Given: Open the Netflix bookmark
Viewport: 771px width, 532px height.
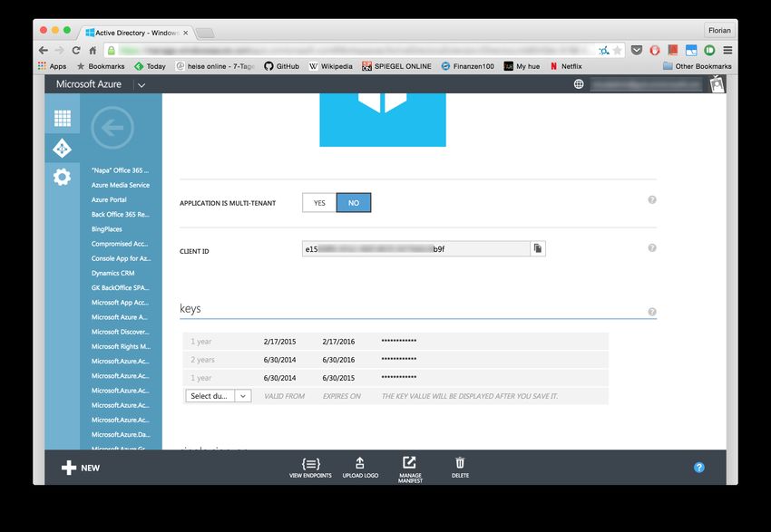Looking at the screenshot, I should pos(566,66).
